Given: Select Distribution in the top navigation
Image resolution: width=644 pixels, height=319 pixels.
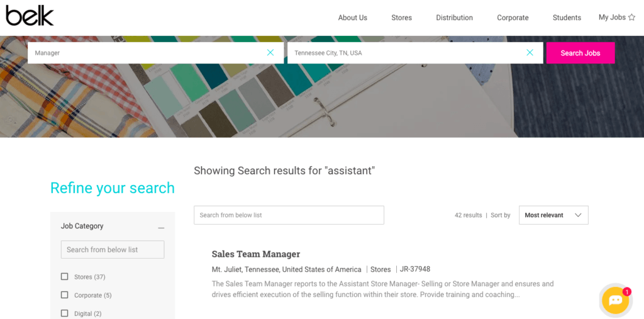Looking at the screenshot, I should tap(454, 18).
